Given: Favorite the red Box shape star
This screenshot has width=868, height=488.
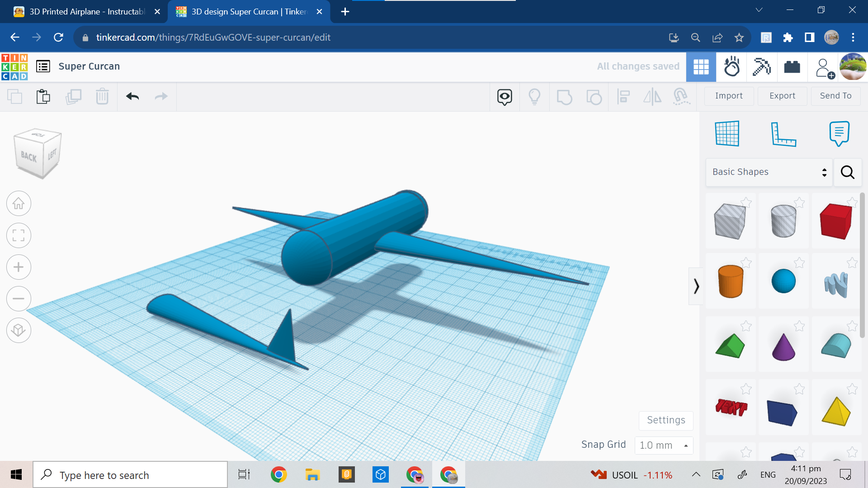Looking at the screenshot, I should tap(852, 202).
